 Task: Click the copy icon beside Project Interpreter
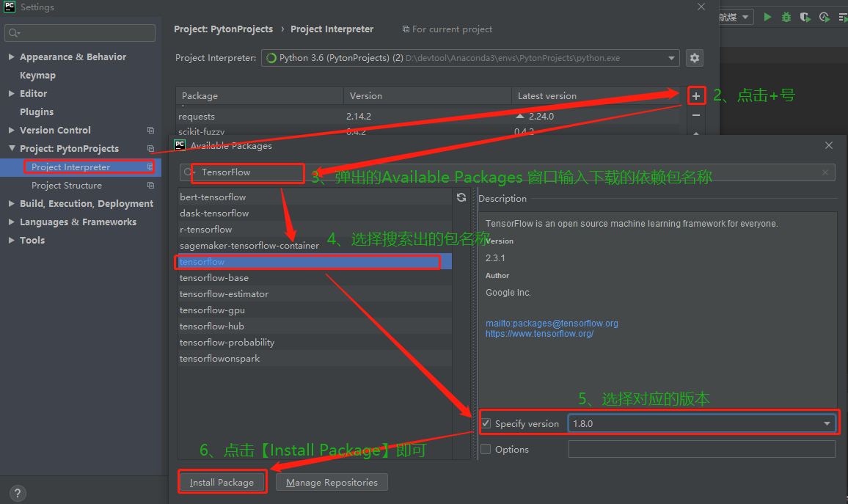tap(150, 167)
